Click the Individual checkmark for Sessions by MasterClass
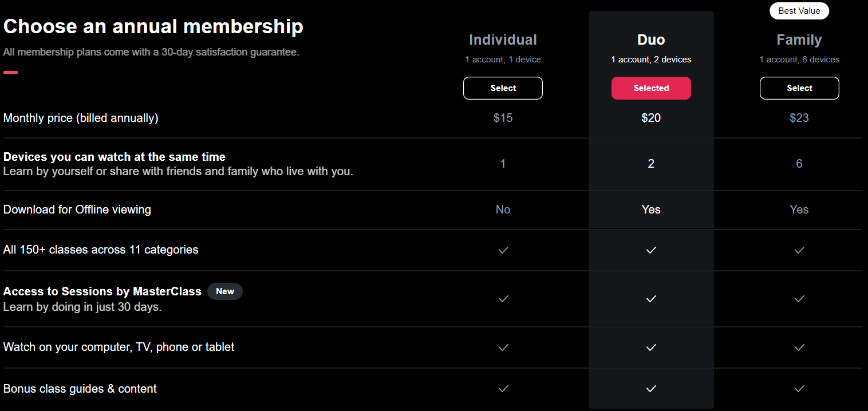The width and height of the screenshot is (868, 411). (503, 299)
